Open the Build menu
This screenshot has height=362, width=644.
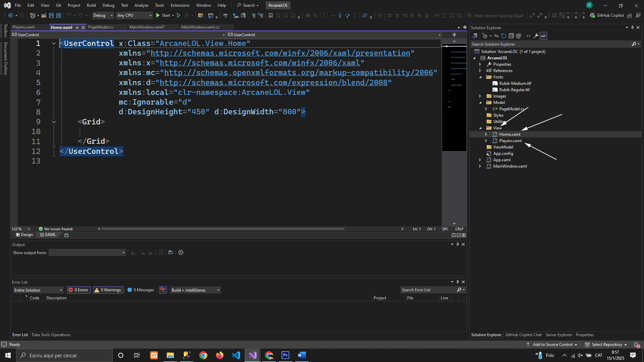[91, 5]
